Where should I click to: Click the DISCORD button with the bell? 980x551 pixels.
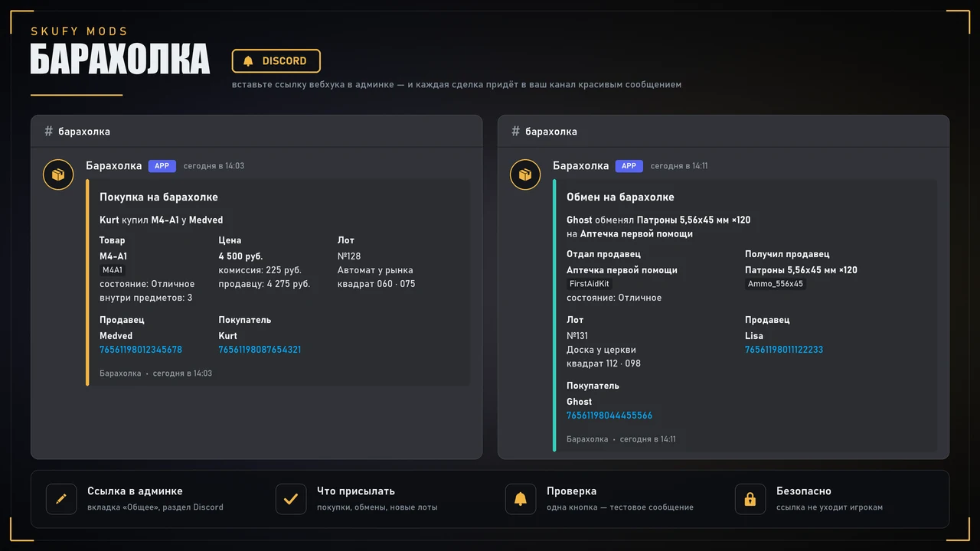click(x=276, y=61)
